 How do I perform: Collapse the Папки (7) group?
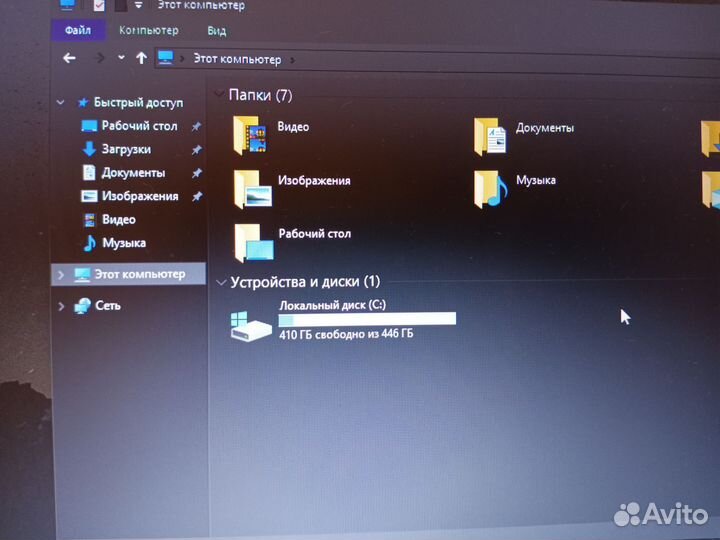coord(219,94)
